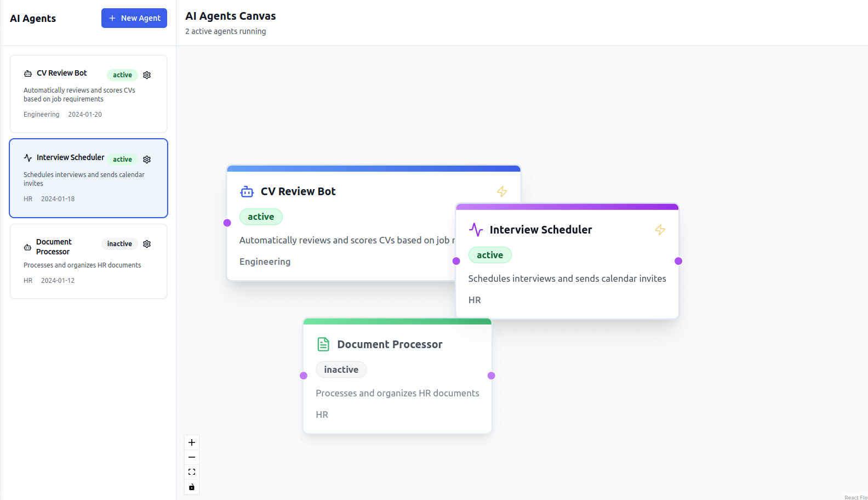Click the AI Agents sidebar heading
The width and height of the screenshot is (868, 500).
coord(33,18)
